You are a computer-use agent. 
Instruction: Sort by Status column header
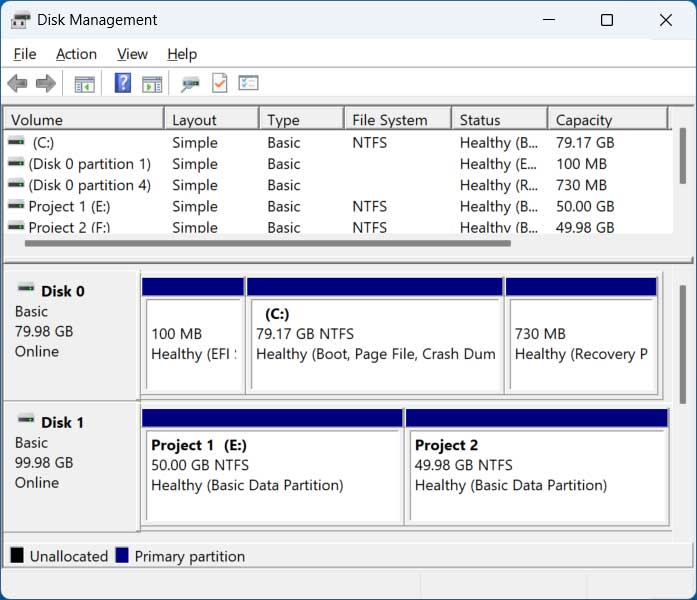[x=500, y=120]
